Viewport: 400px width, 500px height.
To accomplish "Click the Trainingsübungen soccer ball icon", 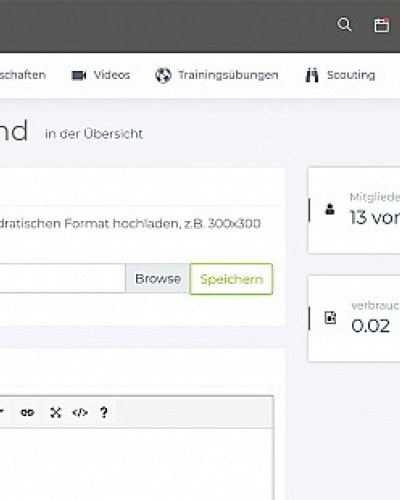I will pyautogui.click(x=163, y=75).
